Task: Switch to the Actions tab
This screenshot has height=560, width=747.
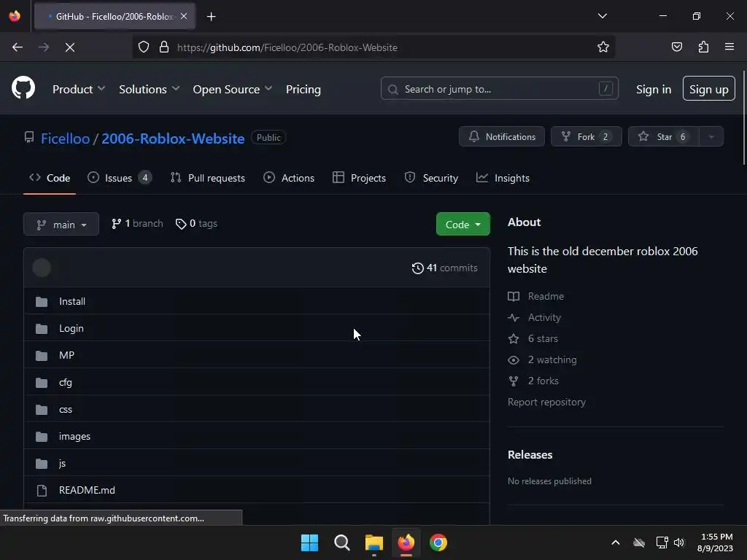Action: pyautogui.click(x=289, y=178)
